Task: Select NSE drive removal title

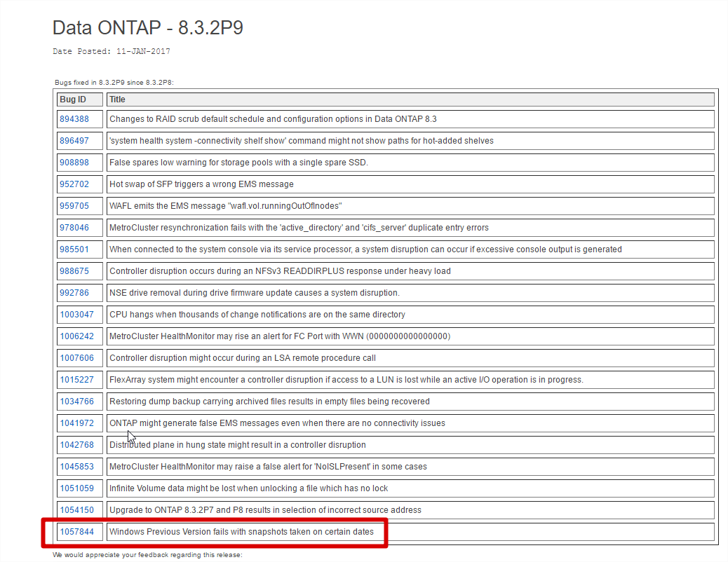Action: click(x=255, y=293)
